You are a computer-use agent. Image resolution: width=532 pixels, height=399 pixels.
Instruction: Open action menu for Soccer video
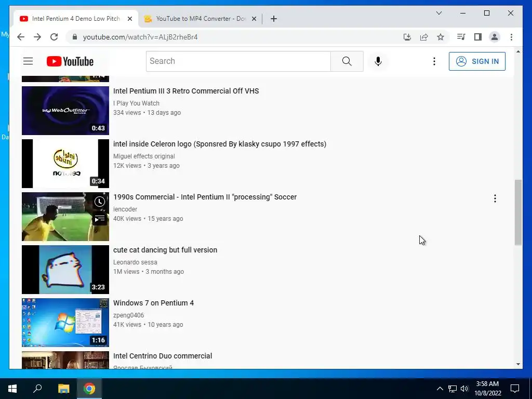click(495, 198)
